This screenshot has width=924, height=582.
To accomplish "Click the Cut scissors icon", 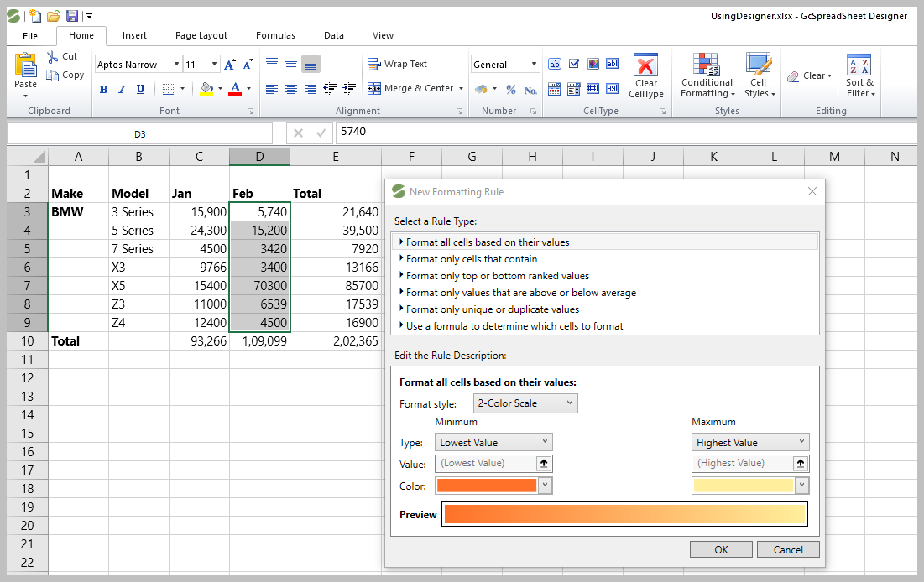I will pyautogui.click(x=52, y=56).
